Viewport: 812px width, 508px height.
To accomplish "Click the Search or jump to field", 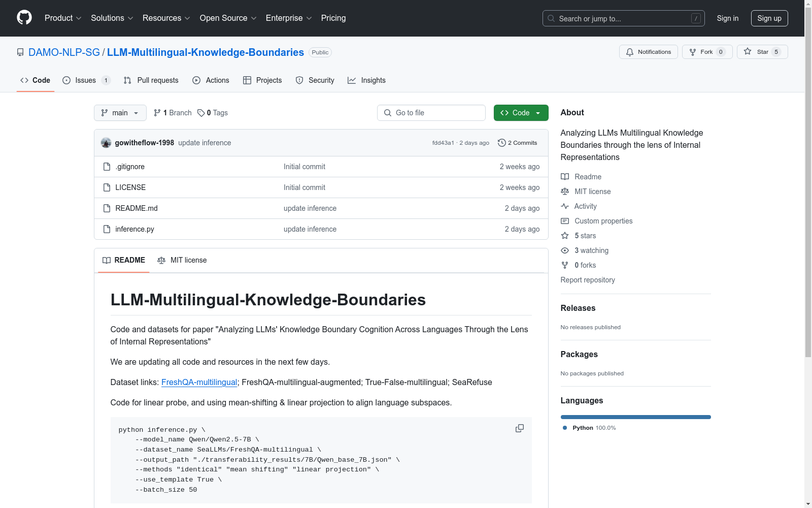I will (x=624, y=18).
